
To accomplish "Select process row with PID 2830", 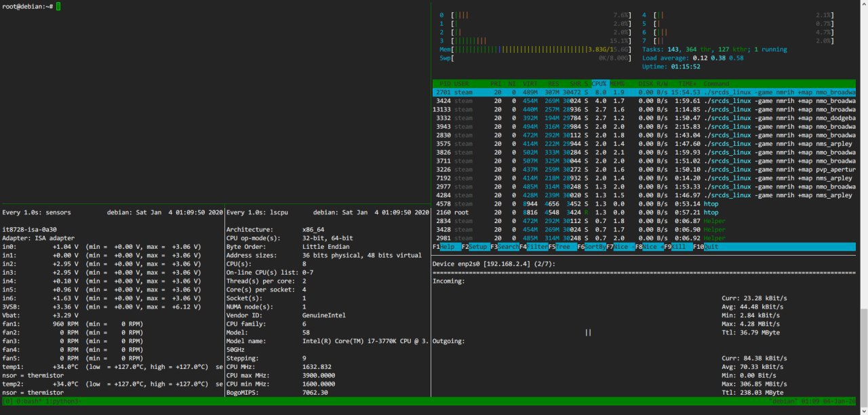I will coord(644,135).
